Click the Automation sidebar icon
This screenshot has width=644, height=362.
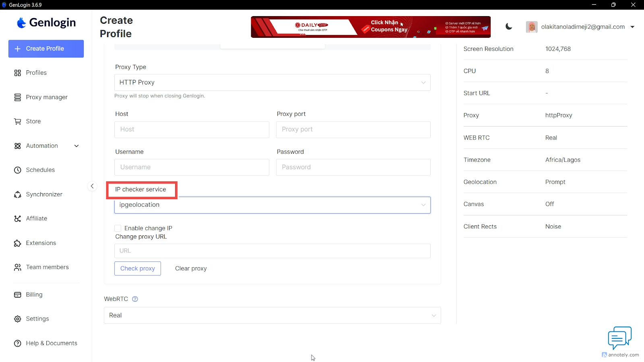pos(17,146)
